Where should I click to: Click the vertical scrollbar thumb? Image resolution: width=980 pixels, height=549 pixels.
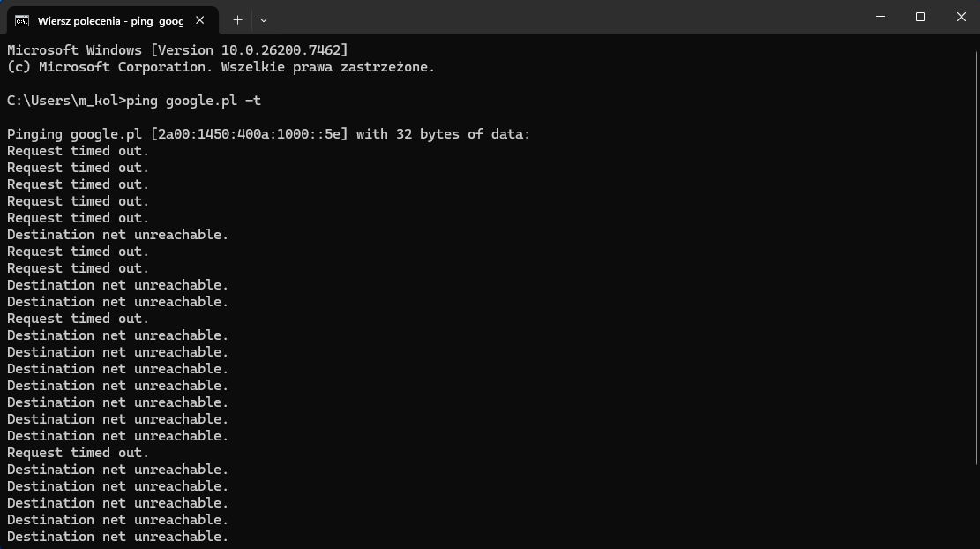pos(976,259)
